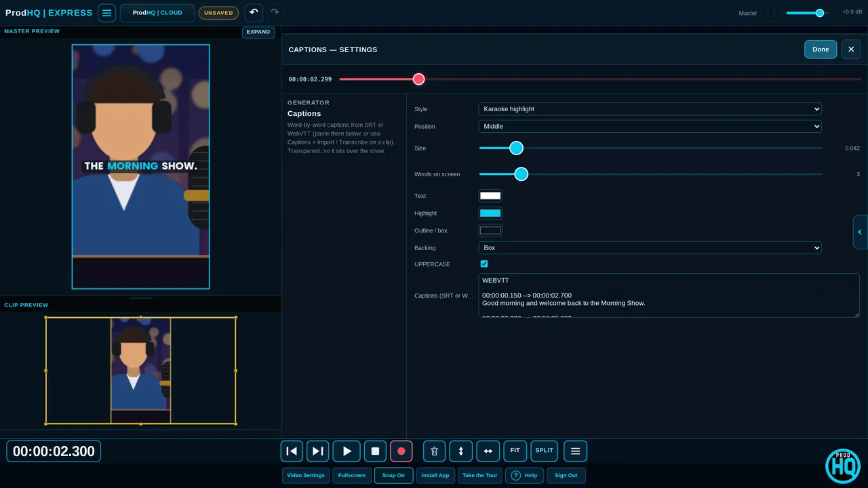868x488 pixels.
Task: Click the UNSAVED status badge
Action: pos(218,13)
